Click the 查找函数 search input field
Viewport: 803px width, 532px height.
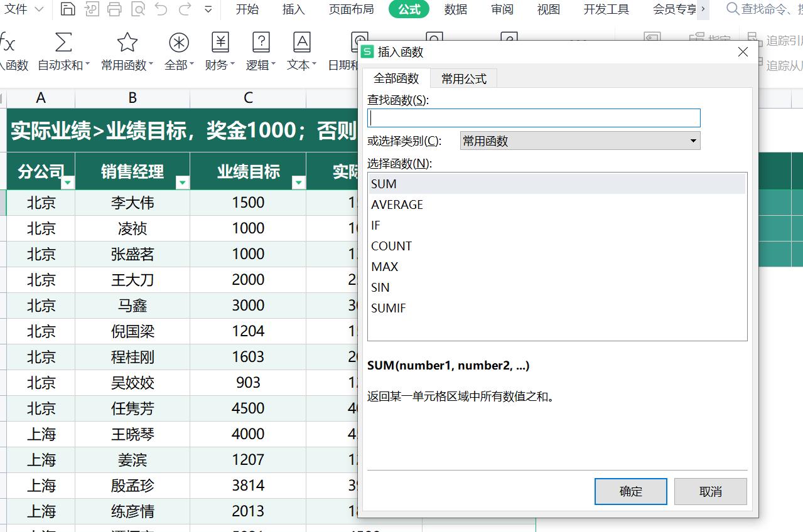[533, 117]
